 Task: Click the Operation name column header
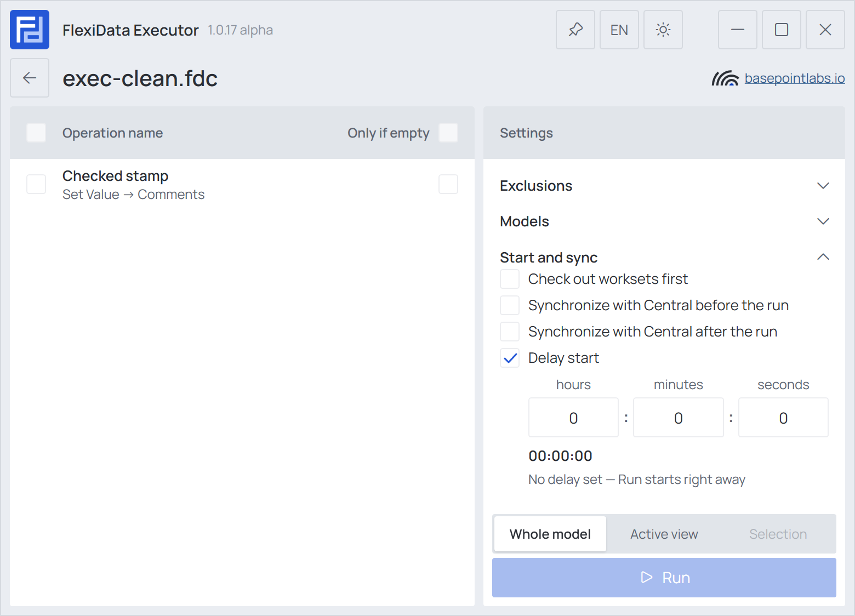point(112,133)
